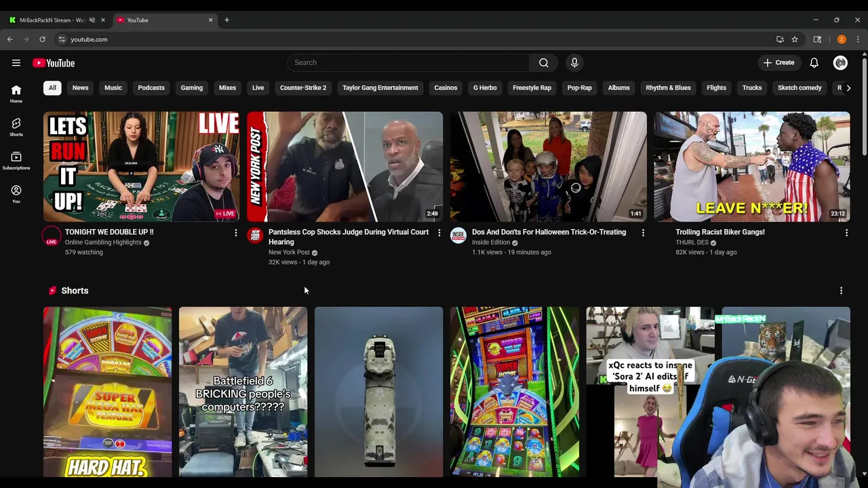Open Battlefield 6 BRICKING computers short
This screenshot has width=868, height=488.
click(x=243, y=392)
